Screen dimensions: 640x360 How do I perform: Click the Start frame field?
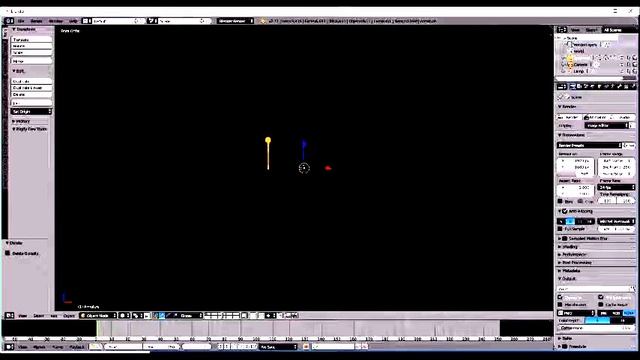click(123, 347)
